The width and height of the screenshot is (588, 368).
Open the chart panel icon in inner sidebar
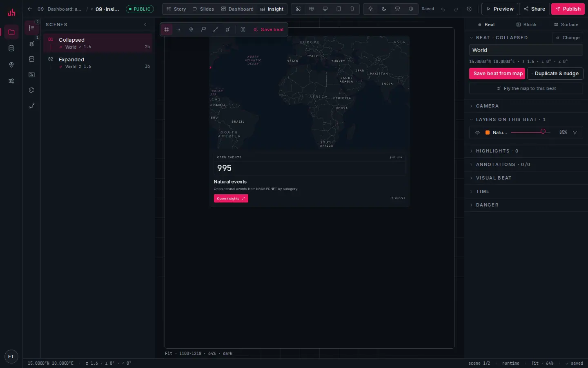(x=32, y=74)
